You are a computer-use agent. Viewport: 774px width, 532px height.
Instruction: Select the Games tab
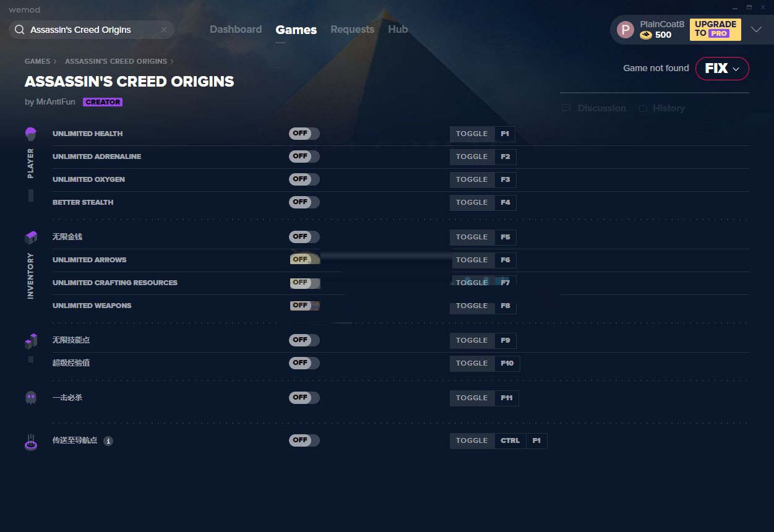[x=296, y=30]
